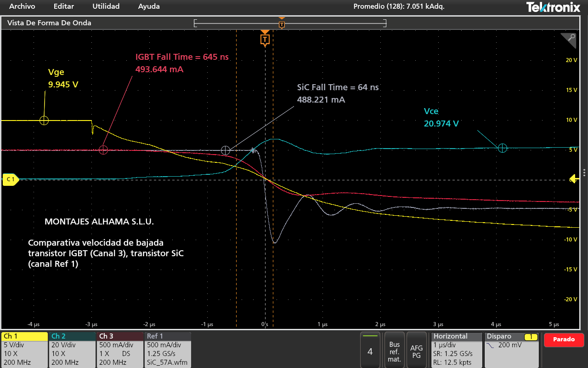Click the 493.644 mA reading
The height and width of the screenshot is (368, 588).
coord(159,69)
